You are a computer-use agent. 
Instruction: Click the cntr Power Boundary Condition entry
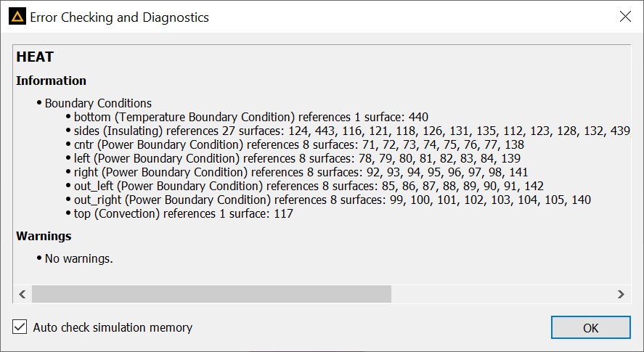point(299,144)
